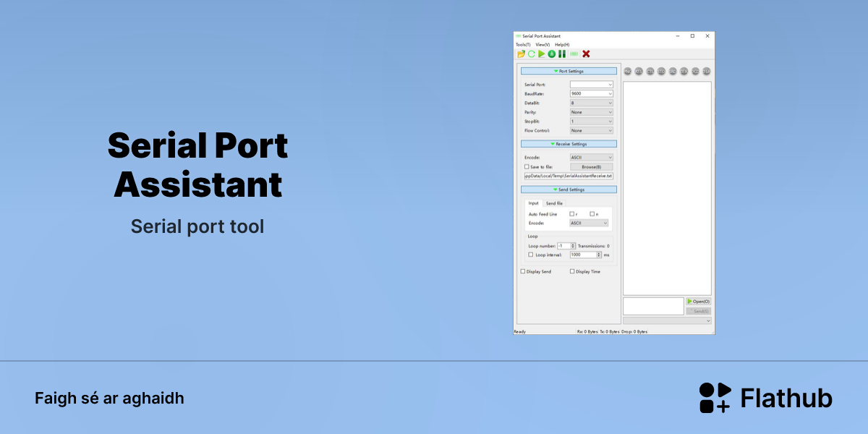Click the Serial Port Assistant title bar icon
This screenshot has height=434, width=868.
(x=518, y=36)
